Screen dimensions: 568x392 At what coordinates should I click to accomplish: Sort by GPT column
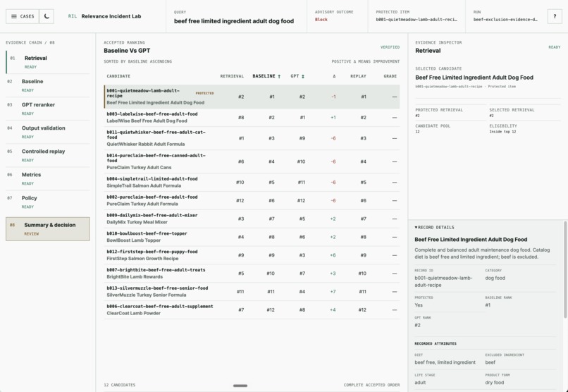pyautogui.click(x=297, y=76)
